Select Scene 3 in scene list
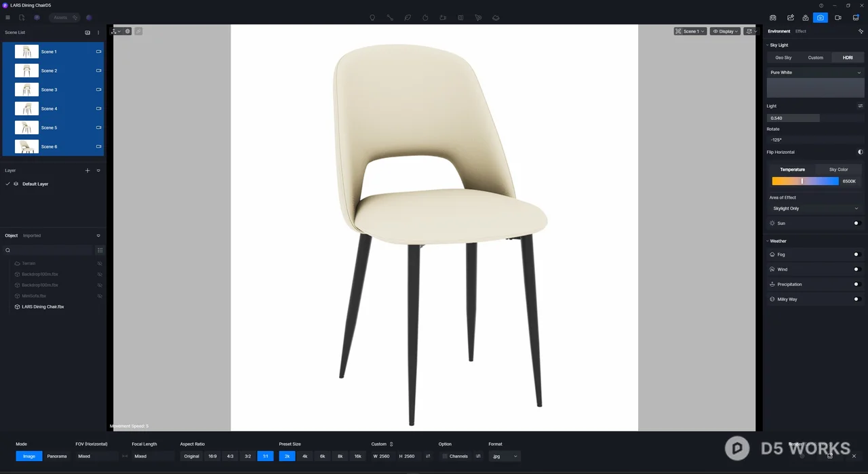Image resolution: width=868 pixels, height=474 pixels. 53,90
